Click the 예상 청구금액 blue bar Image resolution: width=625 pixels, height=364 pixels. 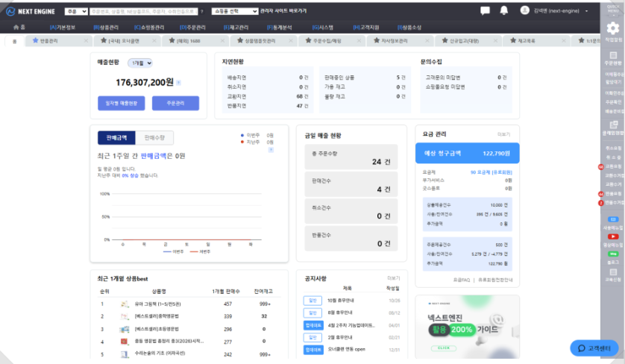coord(467,153)
